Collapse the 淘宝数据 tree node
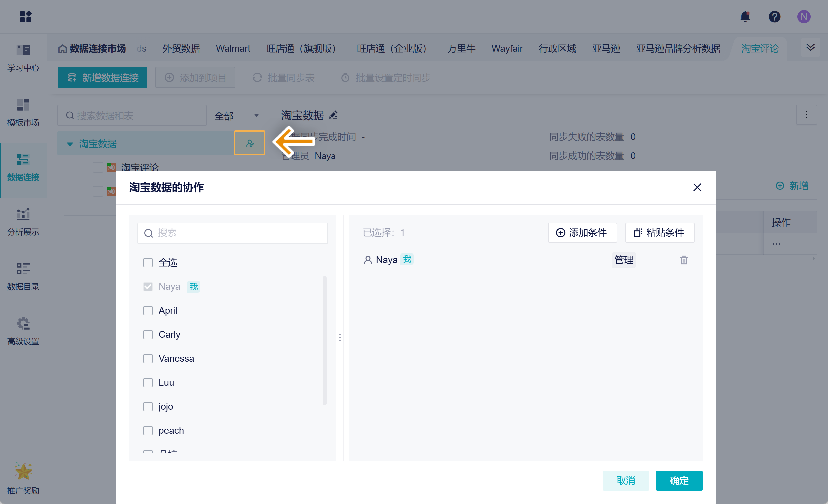 (70, 144)
